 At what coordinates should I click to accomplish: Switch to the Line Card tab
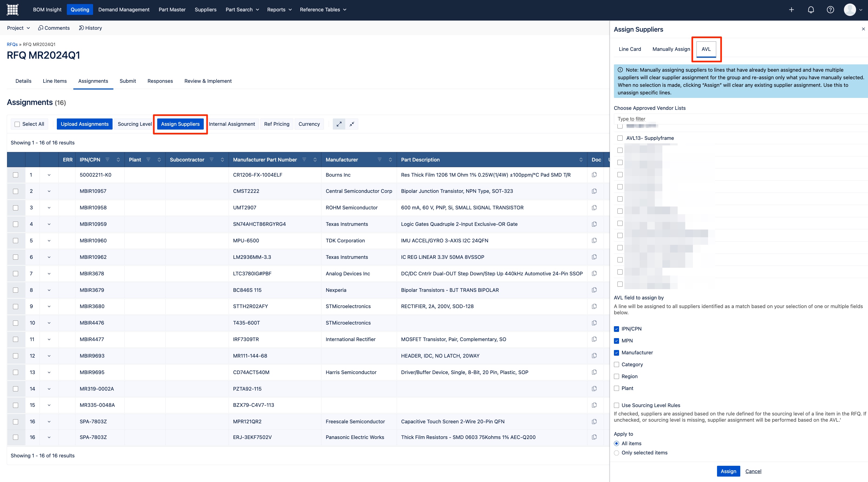pyautogui.click(x=630, y=49)
